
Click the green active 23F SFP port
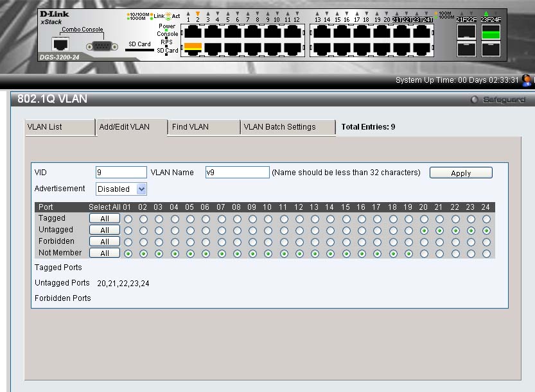pyautogui.click(x=491, y=33)
